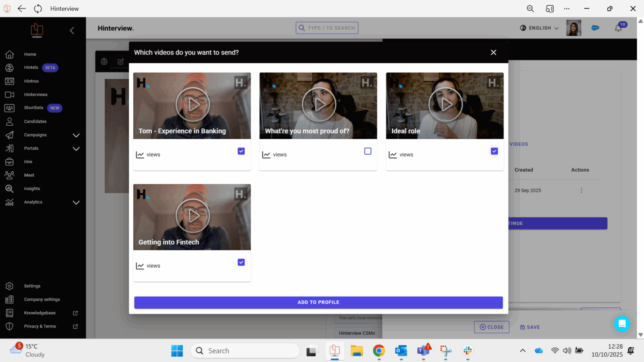Viewport: 644px width, 362px height.
Task: Uncheck the Tom - Experience in Banking video
Action: [241, 151]
